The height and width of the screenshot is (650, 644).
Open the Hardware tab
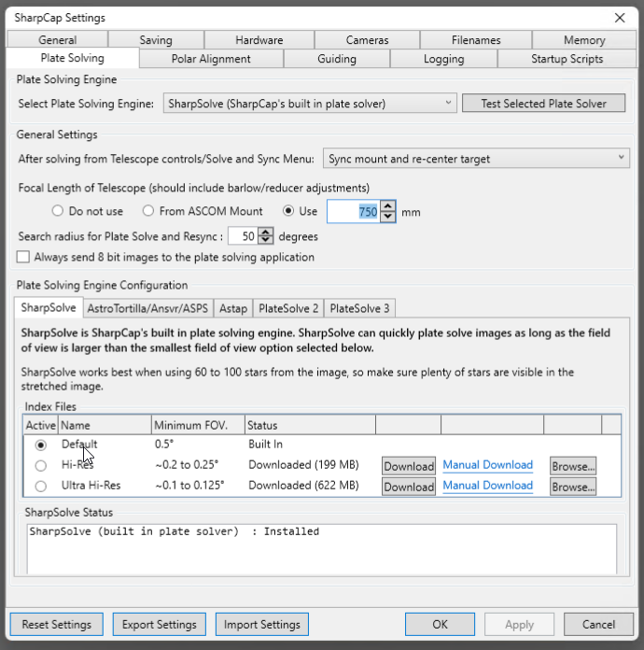pyautogui.click(x=259, y=40)
